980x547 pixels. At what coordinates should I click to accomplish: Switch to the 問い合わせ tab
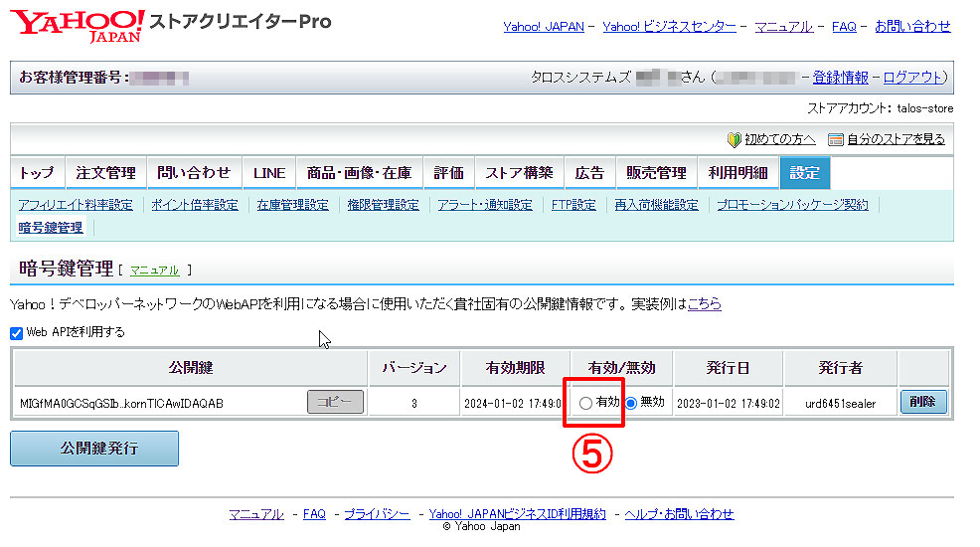[194, 173]
